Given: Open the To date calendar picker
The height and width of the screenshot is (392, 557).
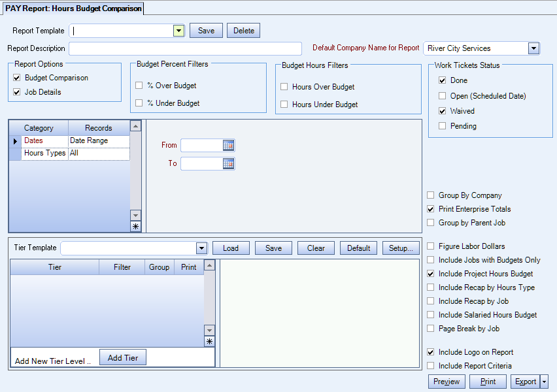Looking at the screenshot, I should click(x=228, y=164).
